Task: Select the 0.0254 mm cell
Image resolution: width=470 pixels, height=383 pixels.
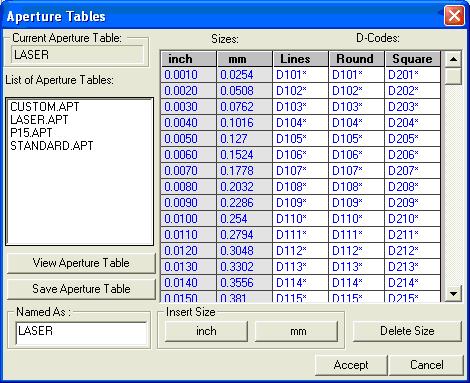Action: coord(245,75)
